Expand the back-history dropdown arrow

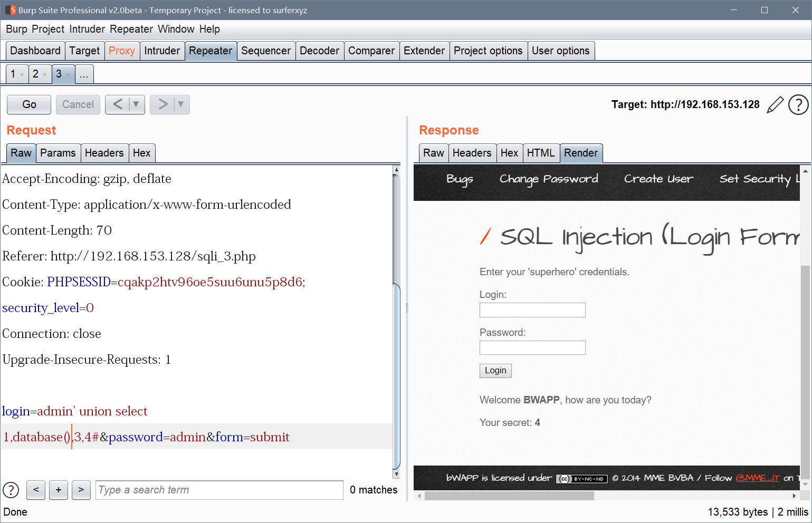pyautogui.click(x=136, y=104)
